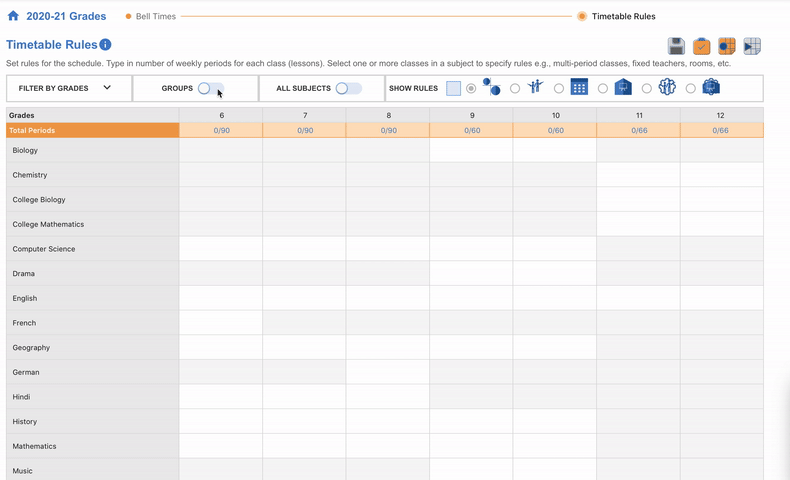Select radio before the last gear-board icon
This screenshot has width=790, height=480.
coord(691,89)
